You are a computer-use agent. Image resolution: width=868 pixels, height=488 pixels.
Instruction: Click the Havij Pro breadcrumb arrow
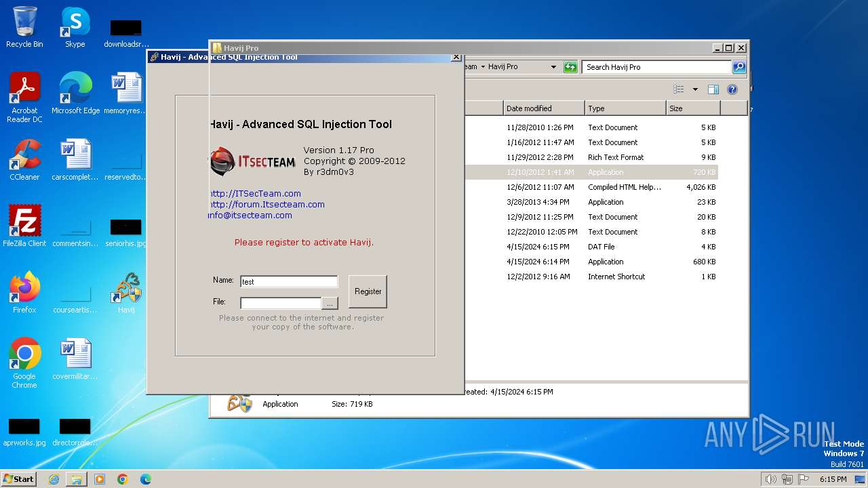[x=484, y=67]
